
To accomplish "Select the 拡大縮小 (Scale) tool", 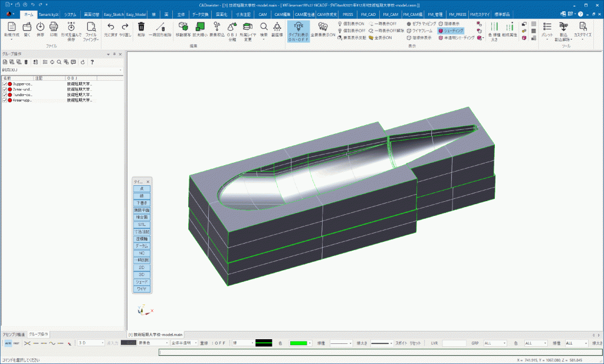I will pyautogui.click(x=199, y=29).
